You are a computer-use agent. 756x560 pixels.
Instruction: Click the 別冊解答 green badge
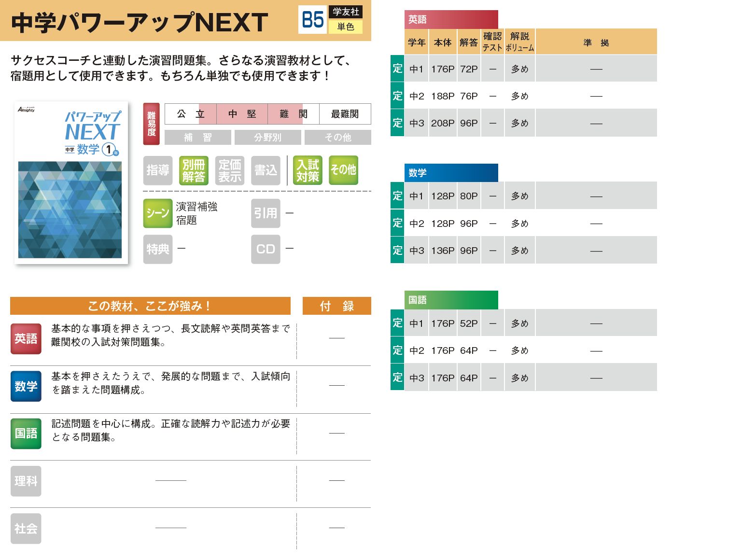click(194, 170)
